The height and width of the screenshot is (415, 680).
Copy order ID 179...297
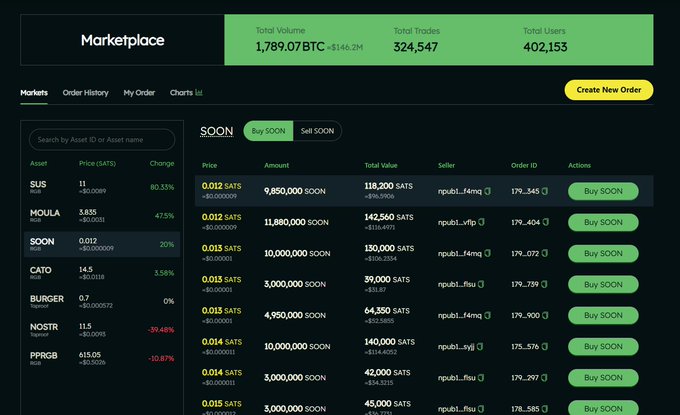(x=545, y=378)
